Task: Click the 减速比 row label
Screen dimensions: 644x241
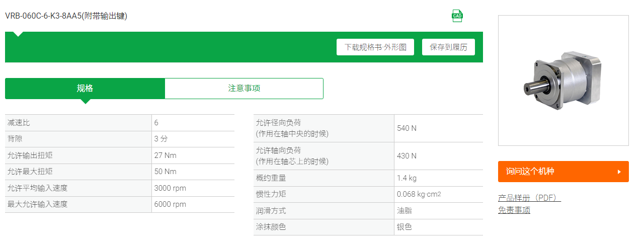Action: [19, 123]
